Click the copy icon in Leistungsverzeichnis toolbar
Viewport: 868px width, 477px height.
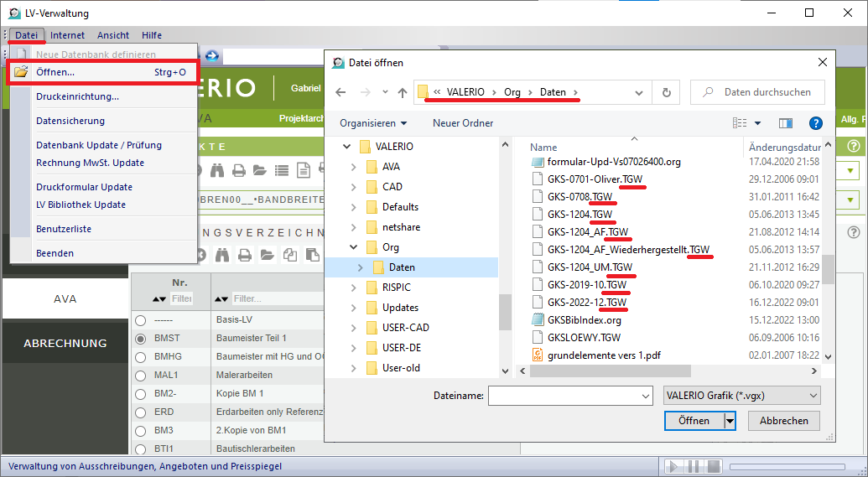[x=290, y=255]
